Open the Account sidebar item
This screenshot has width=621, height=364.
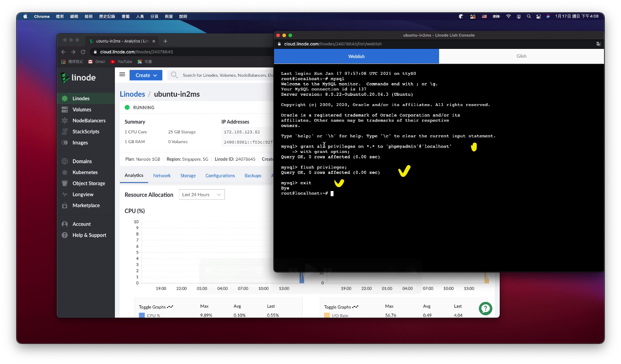tap(86, 224)
